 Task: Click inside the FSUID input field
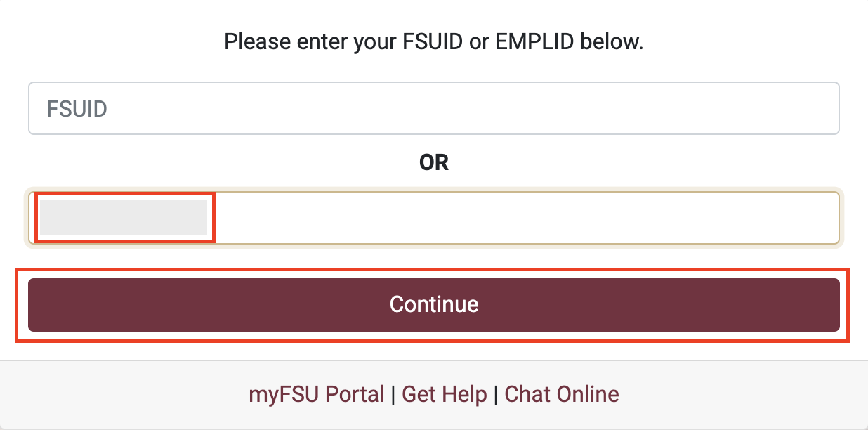pos(434,107)
